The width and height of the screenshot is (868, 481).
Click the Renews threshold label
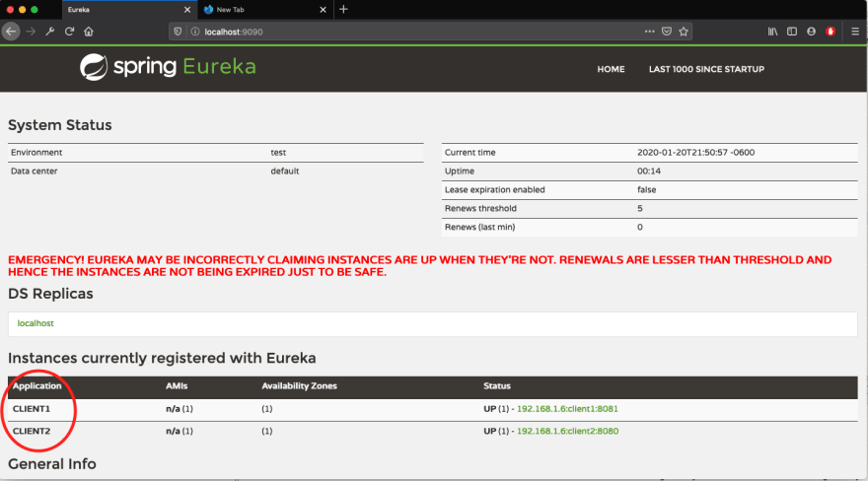(x=480, y=208)
